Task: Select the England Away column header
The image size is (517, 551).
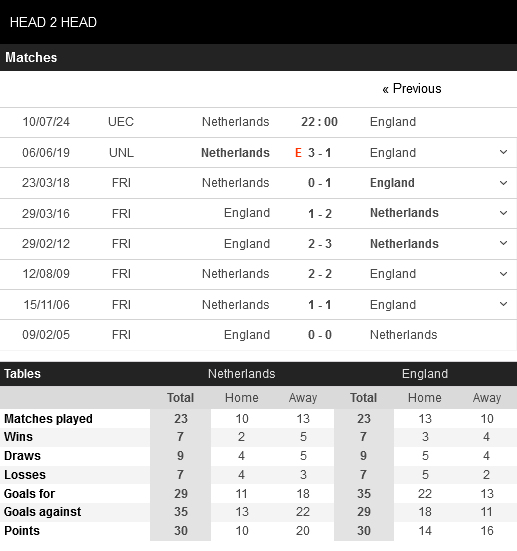Action: pyautogui.click(x=487, y=397)
